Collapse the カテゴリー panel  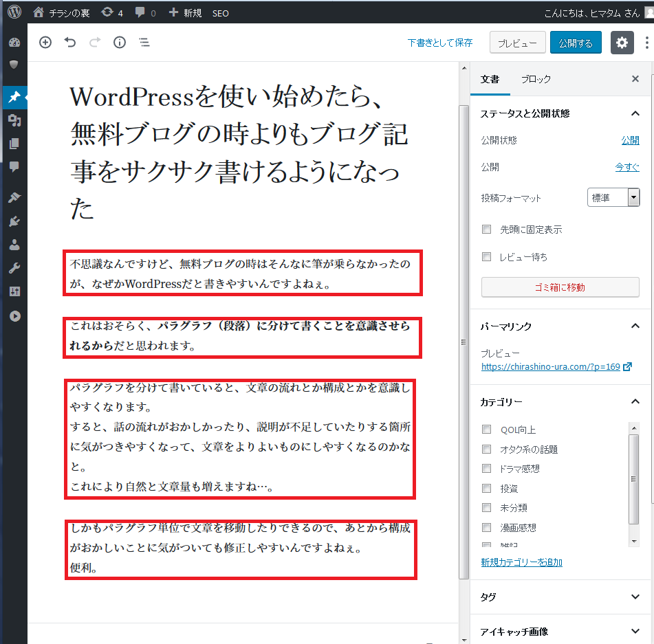pyautogui.click(x=560, y=402)
